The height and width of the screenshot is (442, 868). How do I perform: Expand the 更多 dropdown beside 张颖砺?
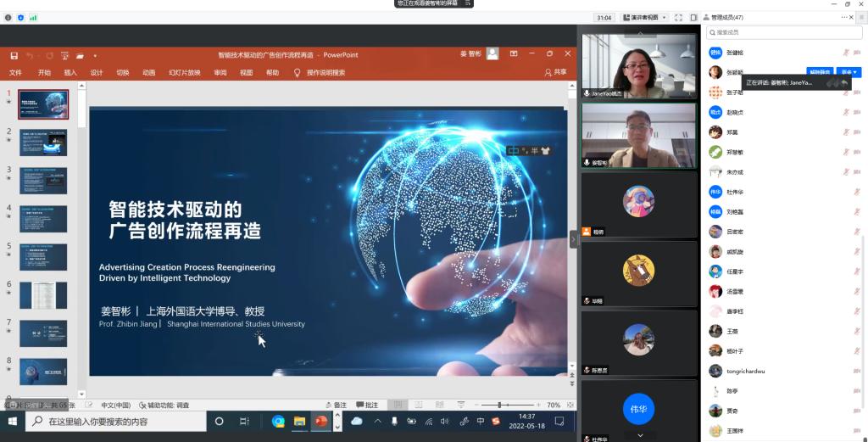pos(849,72)
